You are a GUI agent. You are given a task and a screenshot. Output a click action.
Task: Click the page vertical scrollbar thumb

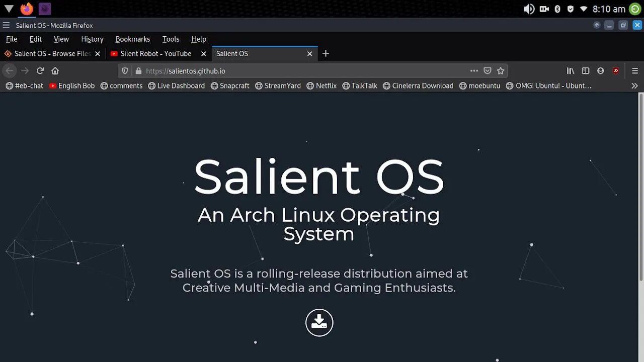(641, 187)
